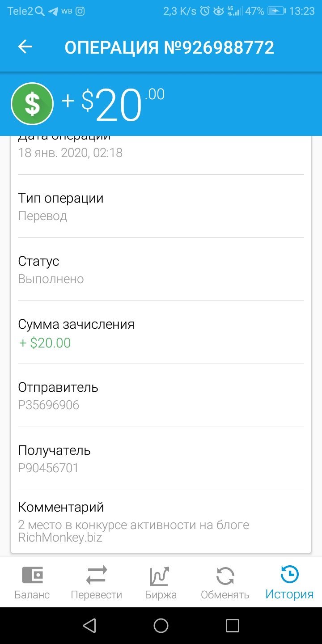Open Android recent apps square button
The height and width of the screenshot is (644, 322).
click(x=233, y=626)
